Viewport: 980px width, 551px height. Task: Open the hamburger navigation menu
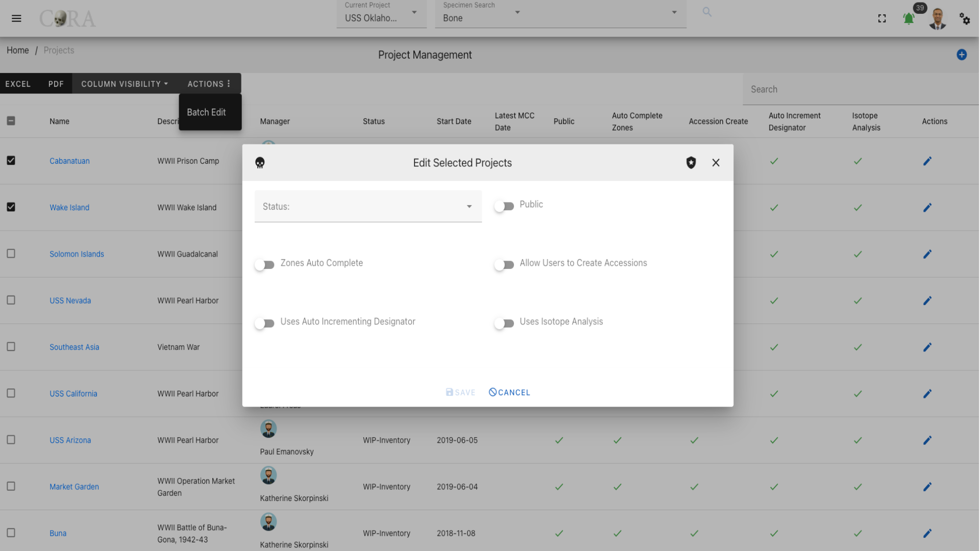click(x=16, y=18)
